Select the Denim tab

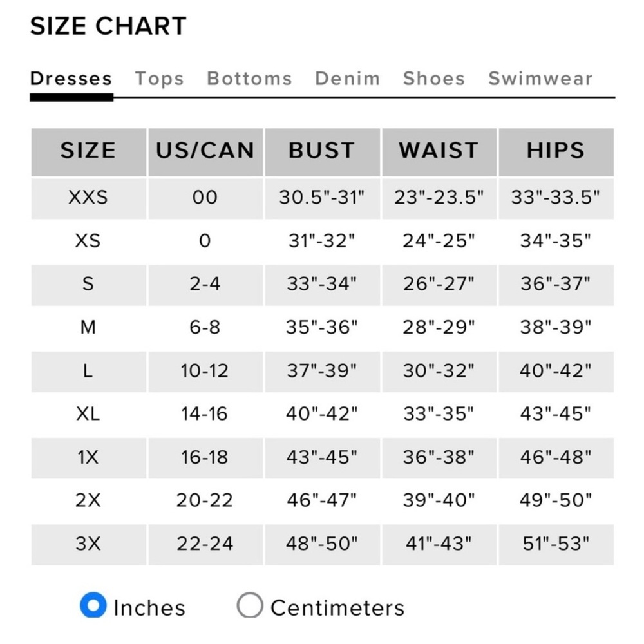[348, 79]
